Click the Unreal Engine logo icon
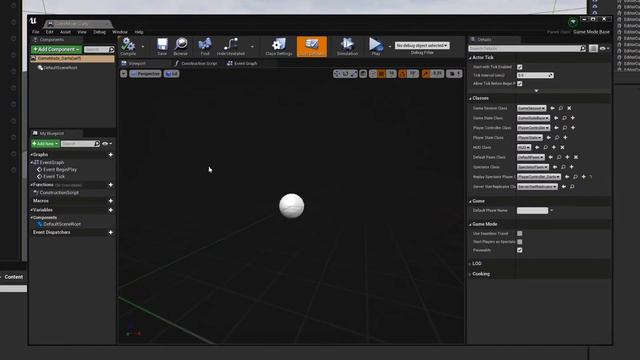The width and height of the screenshot is (640, 360). tap(33, 21)
